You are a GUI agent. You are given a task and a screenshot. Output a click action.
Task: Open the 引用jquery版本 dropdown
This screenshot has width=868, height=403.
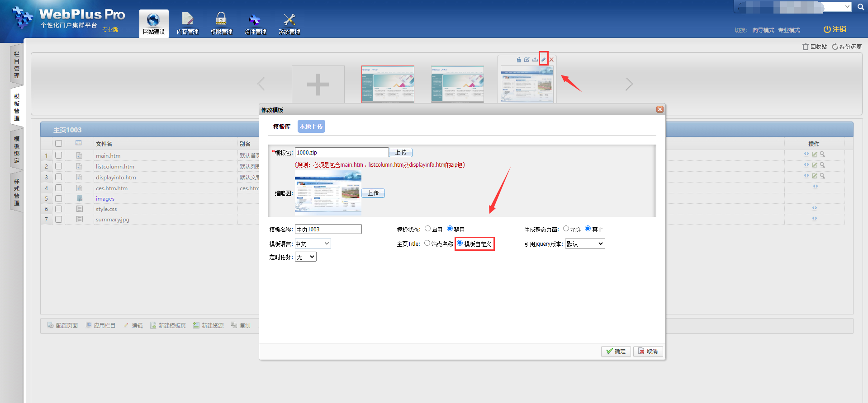pyautogui.click(x=585, y=244)
